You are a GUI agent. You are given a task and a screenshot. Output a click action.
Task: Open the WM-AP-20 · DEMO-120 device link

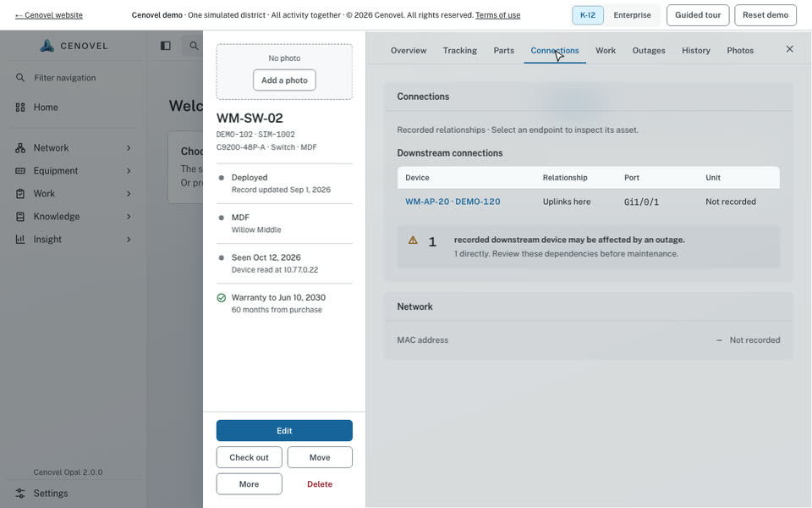(453, 202)
